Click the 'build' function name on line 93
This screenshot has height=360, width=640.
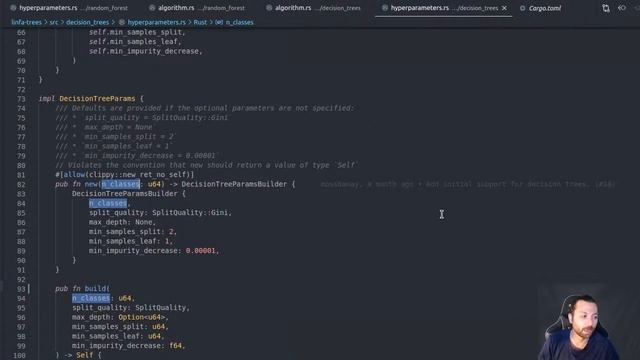pos(95,289)
